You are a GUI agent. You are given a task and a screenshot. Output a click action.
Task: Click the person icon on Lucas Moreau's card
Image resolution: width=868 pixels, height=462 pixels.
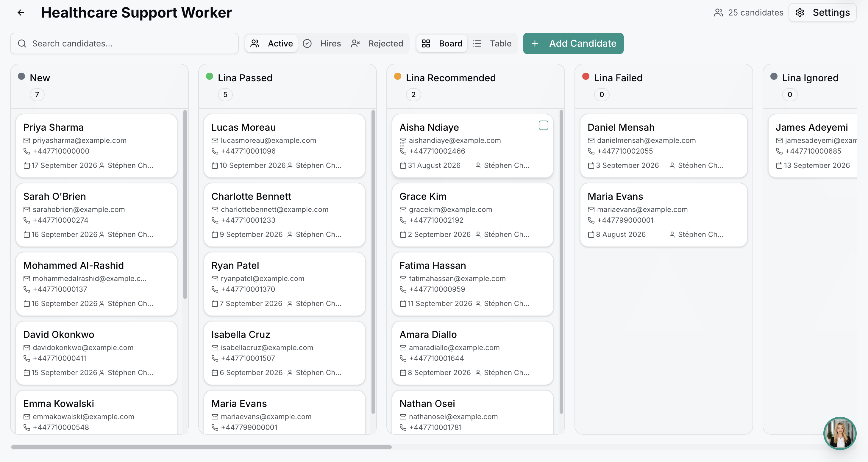(x=290, y=166)
